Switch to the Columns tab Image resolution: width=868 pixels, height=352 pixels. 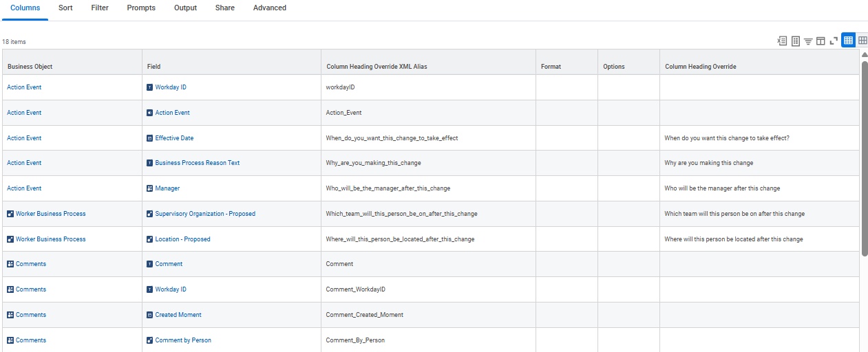tap(25, 8)
